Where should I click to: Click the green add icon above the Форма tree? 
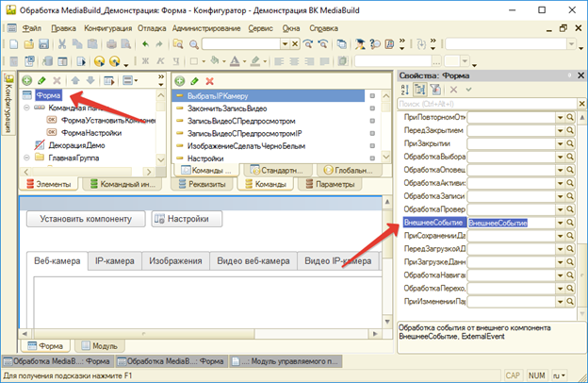point(26,82)
